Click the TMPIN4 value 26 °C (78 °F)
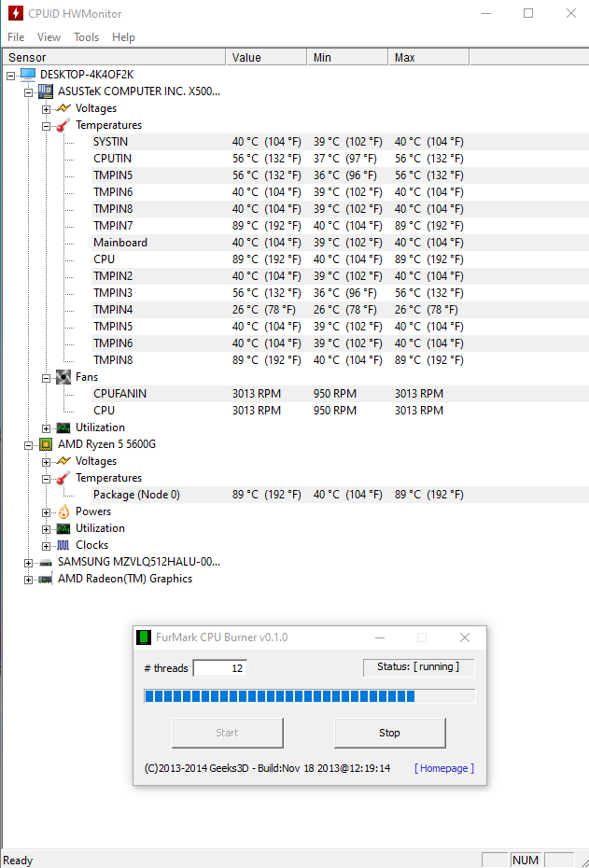Viewport: 589px width, 868px height. pyautogui.click(x=264, y=310)
